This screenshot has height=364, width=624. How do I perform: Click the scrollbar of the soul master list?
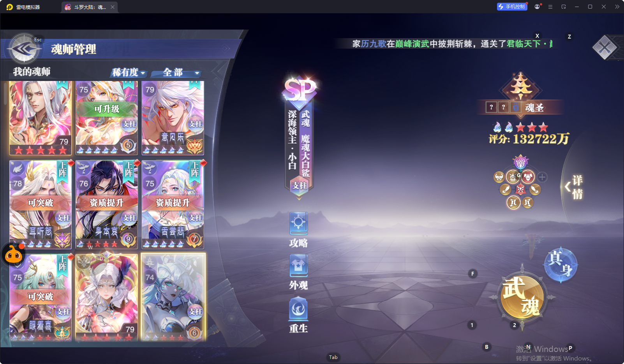pyautogui.click(x=5, y=93)
